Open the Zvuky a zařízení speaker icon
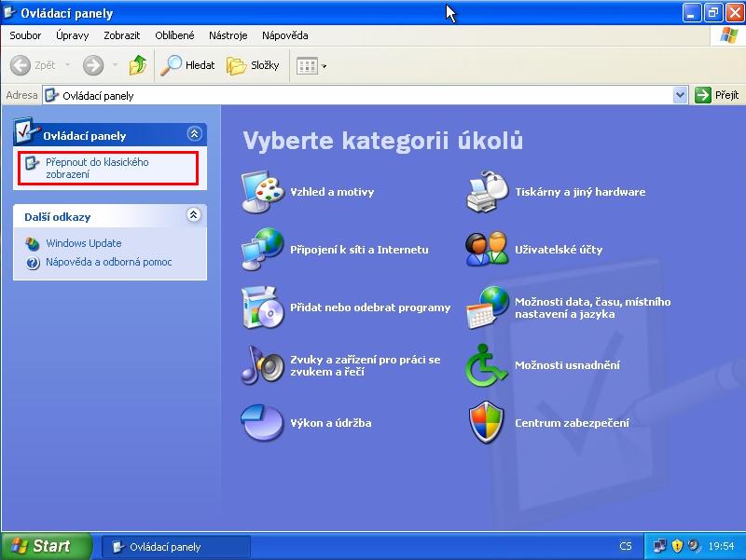 [x=263, y=365]
